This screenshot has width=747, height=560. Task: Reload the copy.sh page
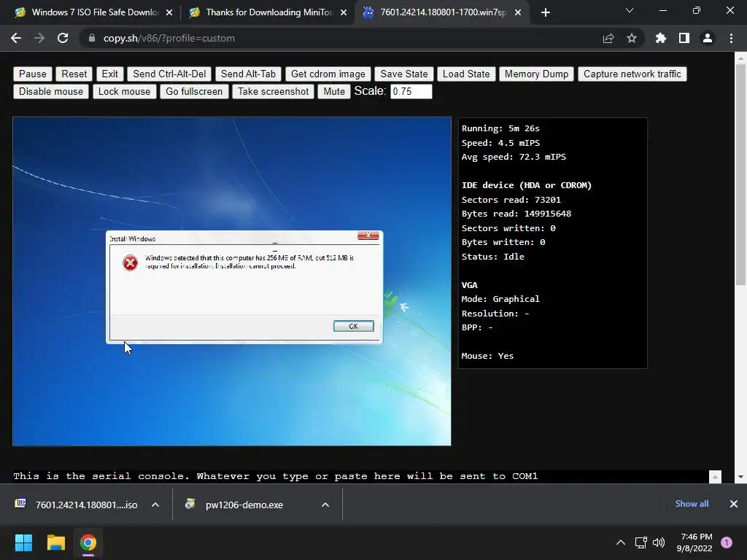63,38
